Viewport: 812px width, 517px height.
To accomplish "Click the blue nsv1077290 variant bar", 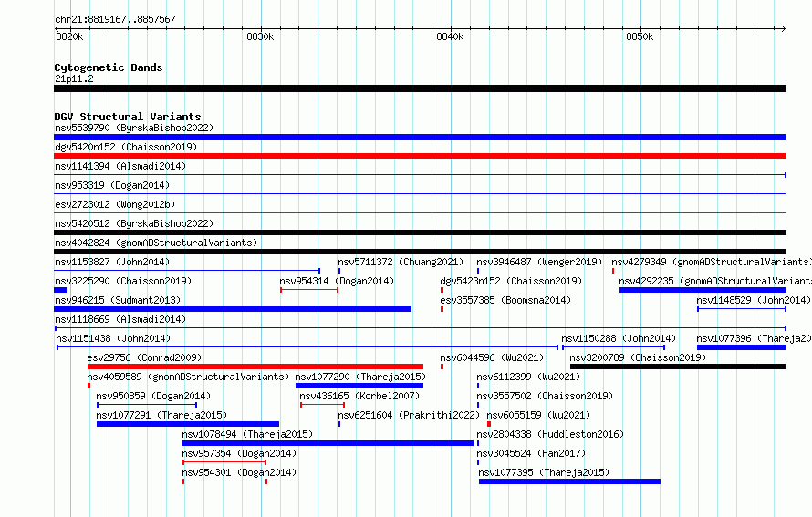I will tap(359, 386).
